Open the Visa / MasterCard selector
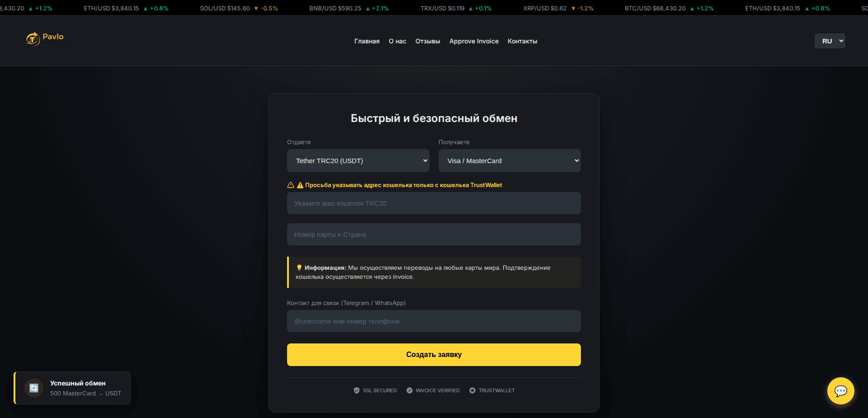This screenshot has height=418, width=868. (x=509, y=160)
